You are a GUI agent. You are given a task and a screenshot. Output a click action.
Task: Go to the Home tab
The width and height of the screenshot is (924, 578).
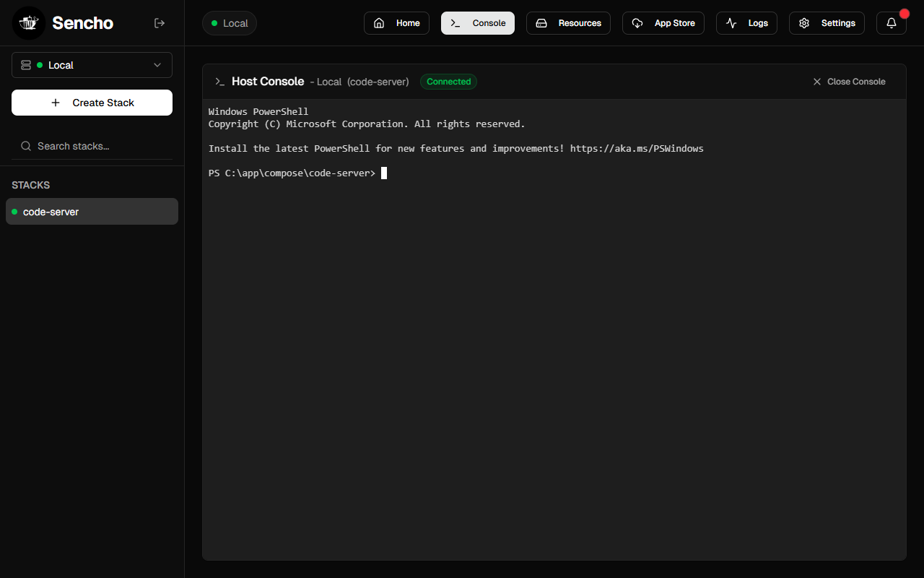click(x=396, y=23)
